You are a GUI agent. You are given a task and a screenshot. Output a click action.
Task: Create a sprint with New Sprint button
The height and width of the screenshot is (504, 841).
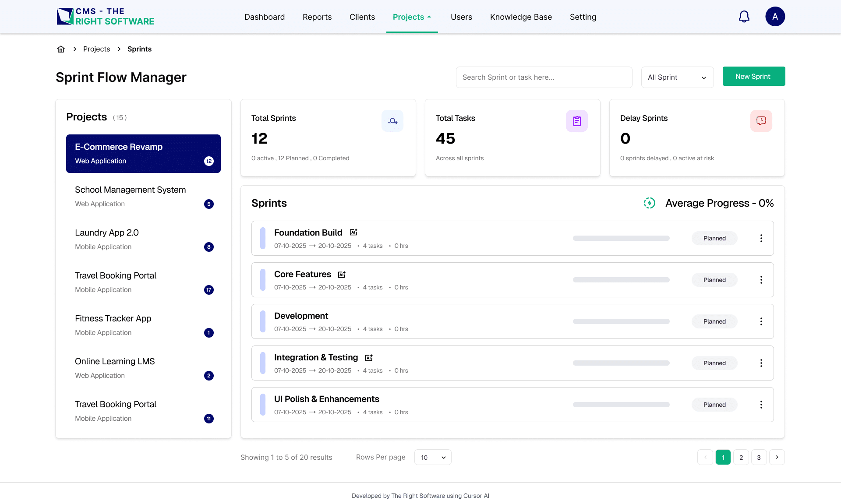[753, 76]
